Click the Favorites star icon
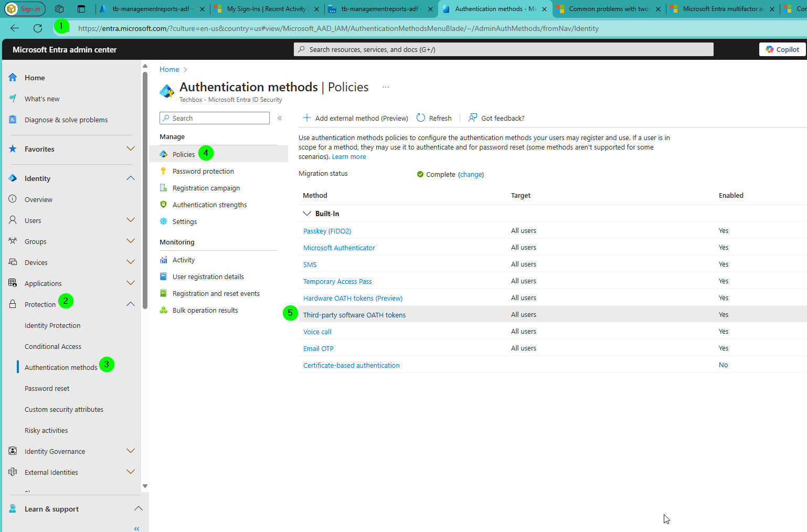The image size is (807, 532). 13,149
